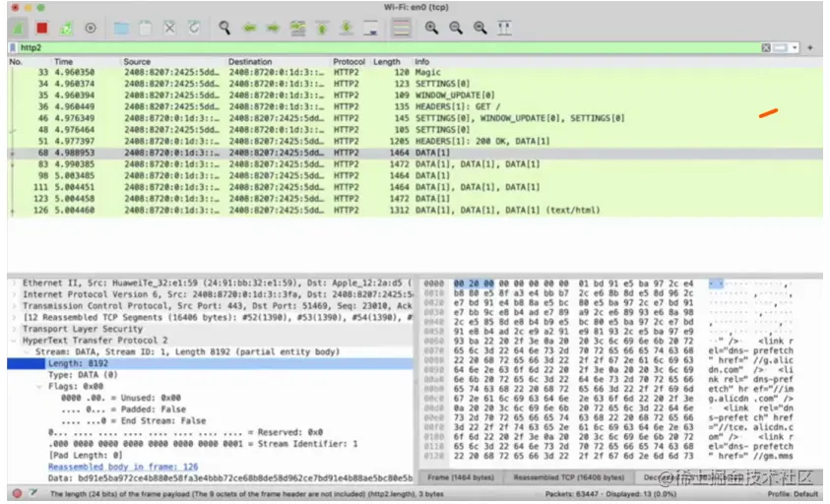The width and height of the screenshot is (830, 504).
Task: Open expert information via the red status circle
Action: point(17,493)
